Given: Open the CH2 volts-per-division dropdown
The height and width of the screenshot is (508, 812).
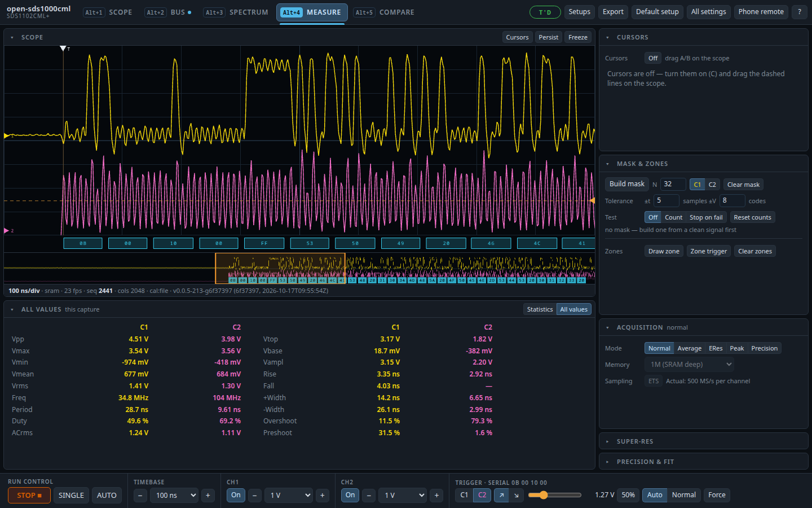Looking at the screenshot, I should click(x=403, y=496).
